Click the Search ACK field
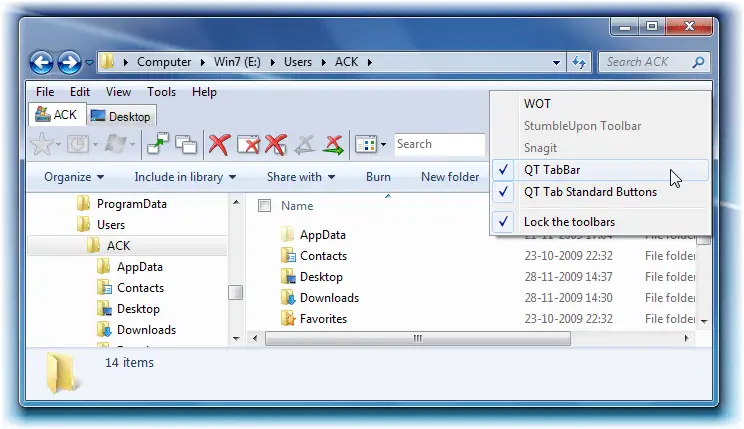 (654, 62)
